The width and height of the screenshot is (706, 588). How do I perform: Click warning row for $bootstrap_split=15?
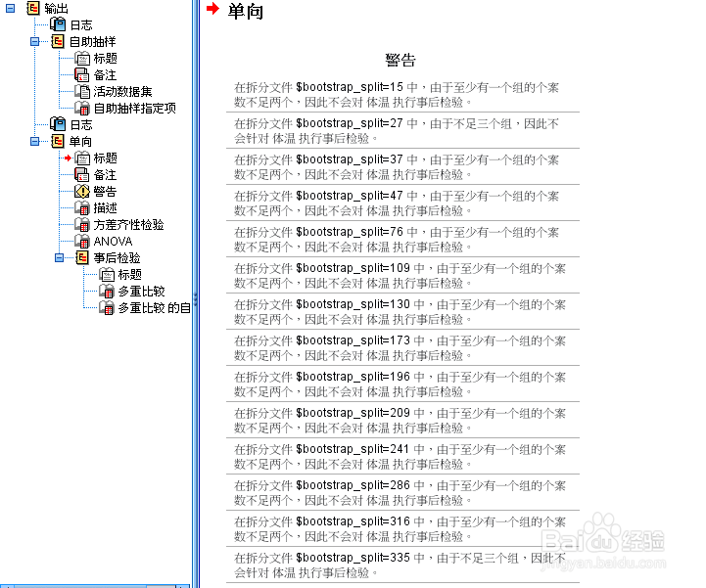(402, 95)
